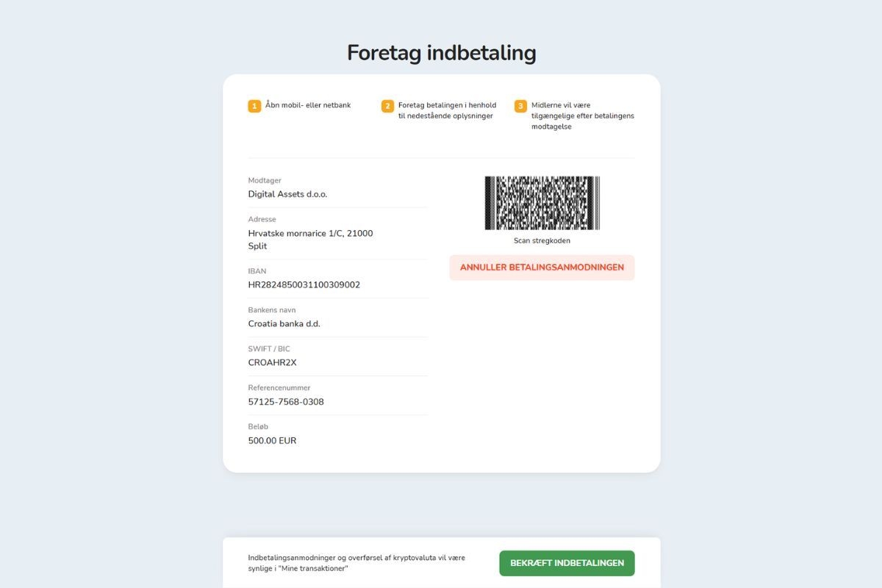This screenshot has height=588, width=882.
Task: Click the step 2 number badge
Action: click(387, 106)
